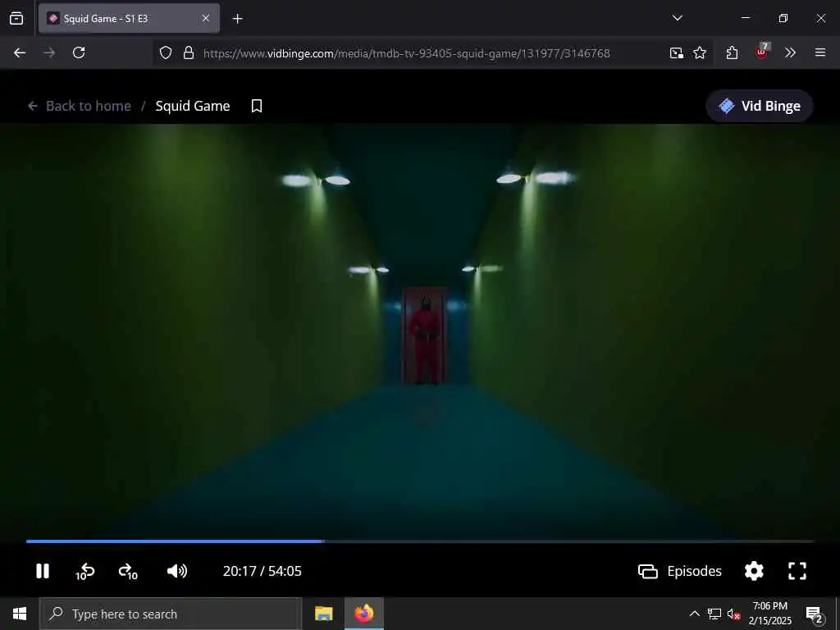The width and height of the screenshot is (840, 630).
Task: Open the Windows Start menu
Action: (x=20, y=614)
